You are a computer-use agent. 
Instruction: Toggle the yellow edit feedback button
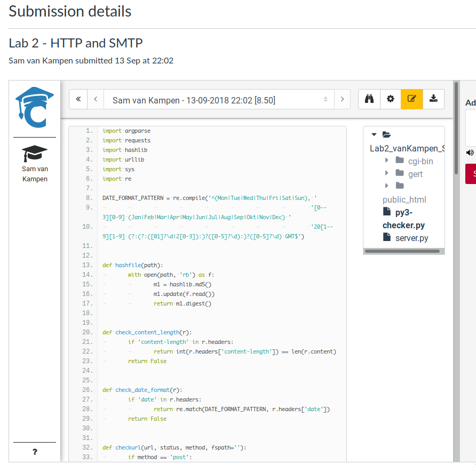pos(412,99)
